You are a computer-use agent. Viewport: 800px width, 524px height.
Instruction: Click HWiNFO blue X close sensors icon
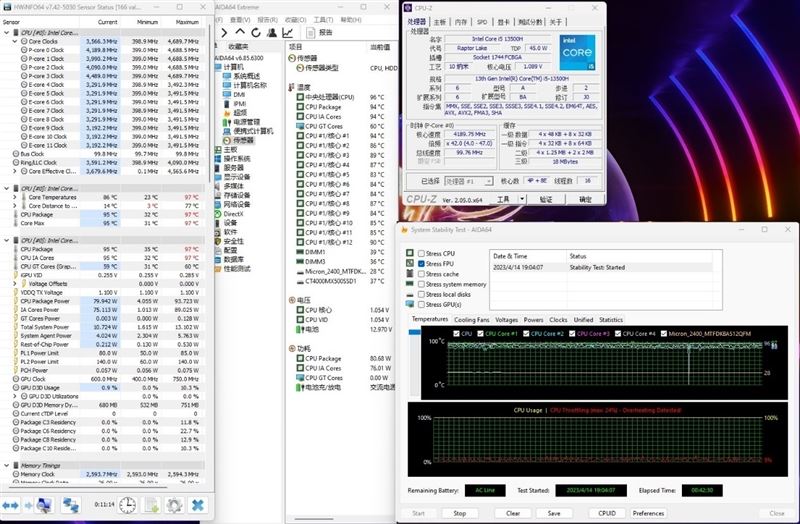point(198,505)
